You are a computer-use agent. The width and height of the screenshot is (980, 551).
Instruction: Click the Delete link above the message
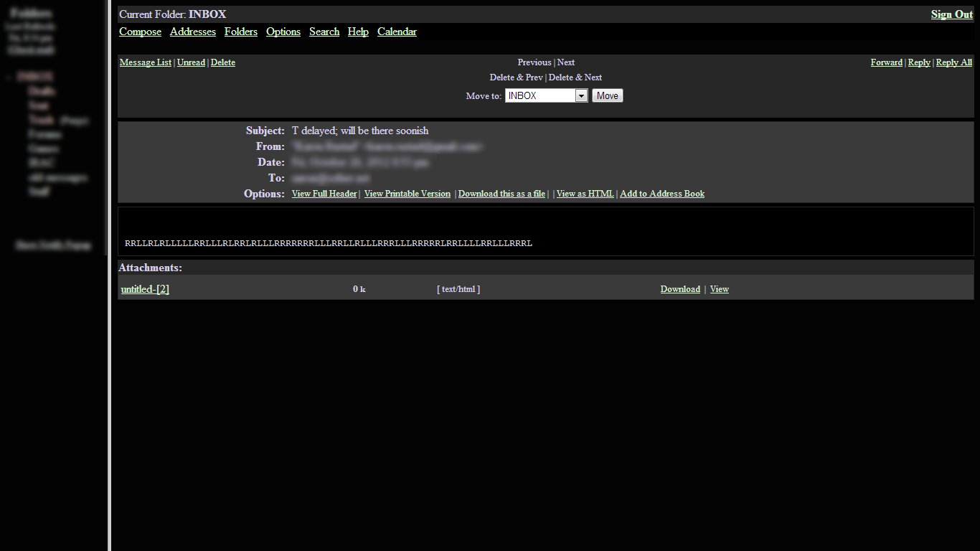point(222,62)
